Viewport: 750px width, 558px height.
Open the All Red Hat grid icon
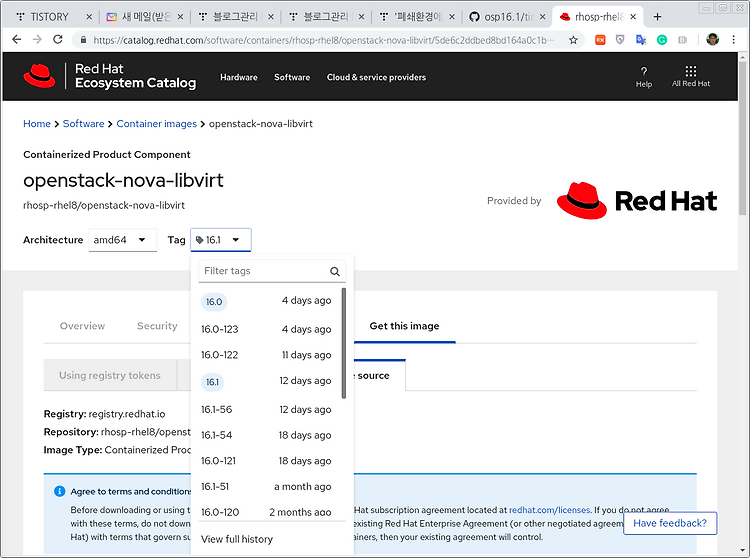(691, 77)
